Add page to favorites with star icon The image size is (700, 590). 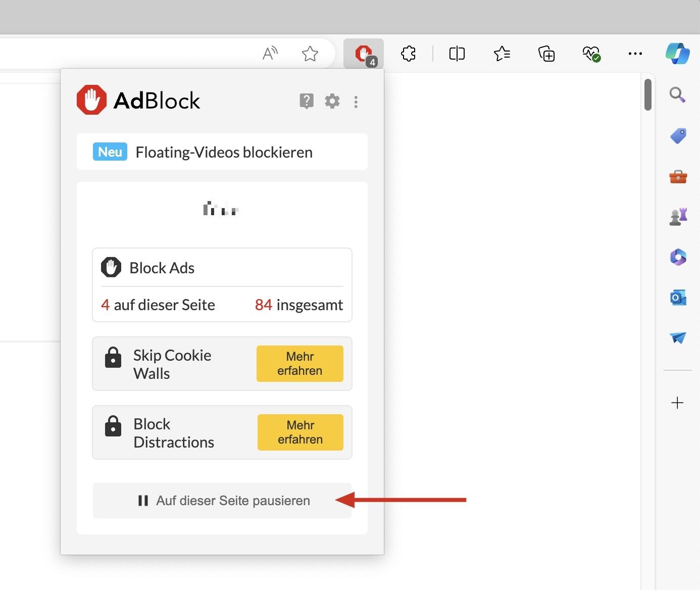pos(310,54)
